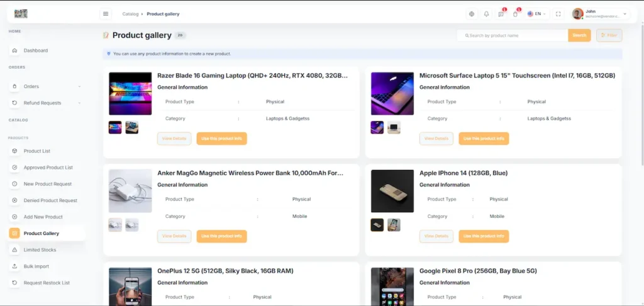Image resolution: width=644 pixels, height=306 pixels.
Task: Open the notification bell icon
Action: click(486, 14)
